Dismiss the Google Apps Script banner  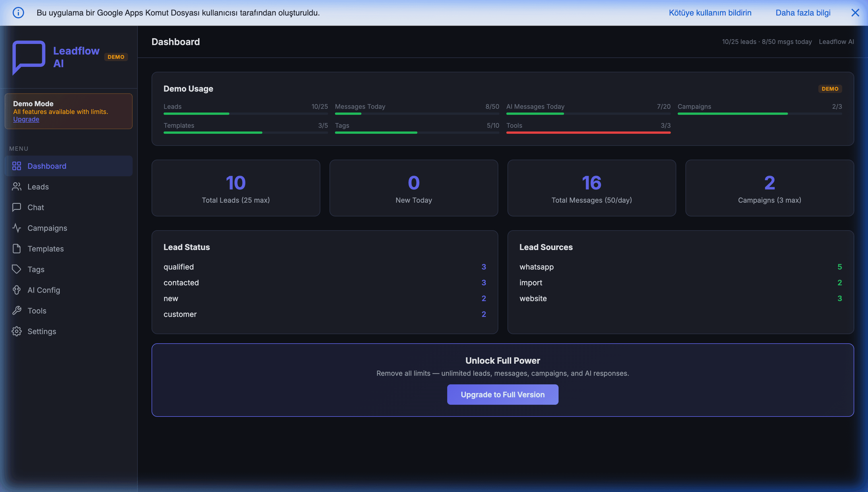pos(855,13)
